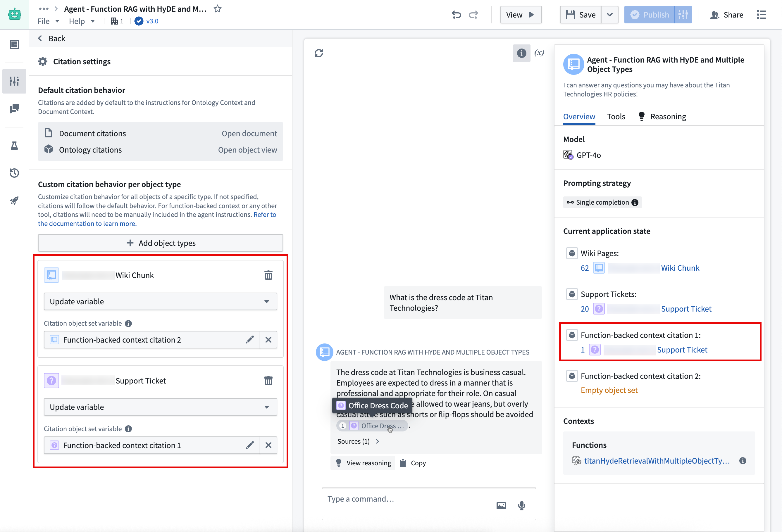Switch to the Tools tab
The width and height of the screenshot is (782, 532).
(616, 116)
